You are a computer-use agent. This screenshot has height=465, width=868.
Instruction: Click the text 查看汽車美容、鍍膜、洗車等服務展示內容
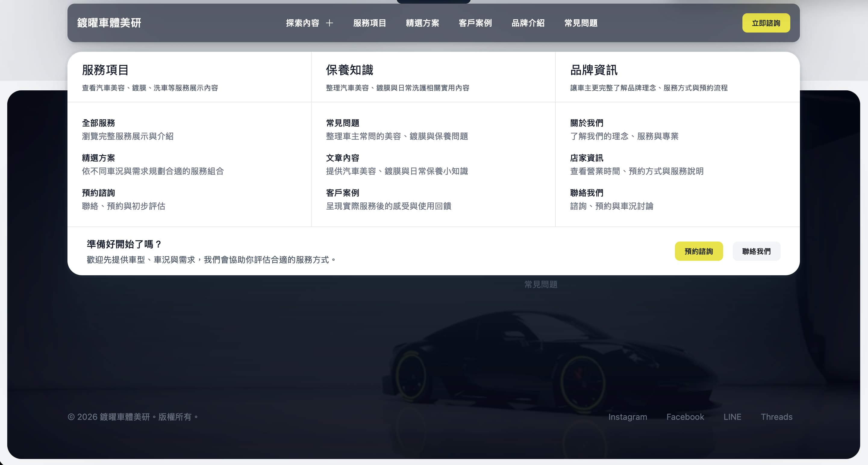click(150, 88)
